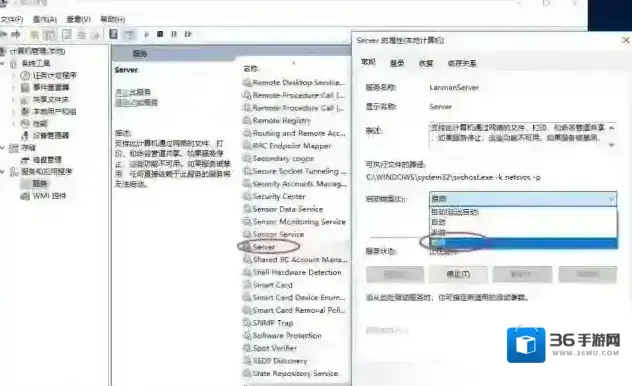Click the WMI 控件 icon in tree
This screenshot has width=632, height=386.
click(x=25, y=196)
